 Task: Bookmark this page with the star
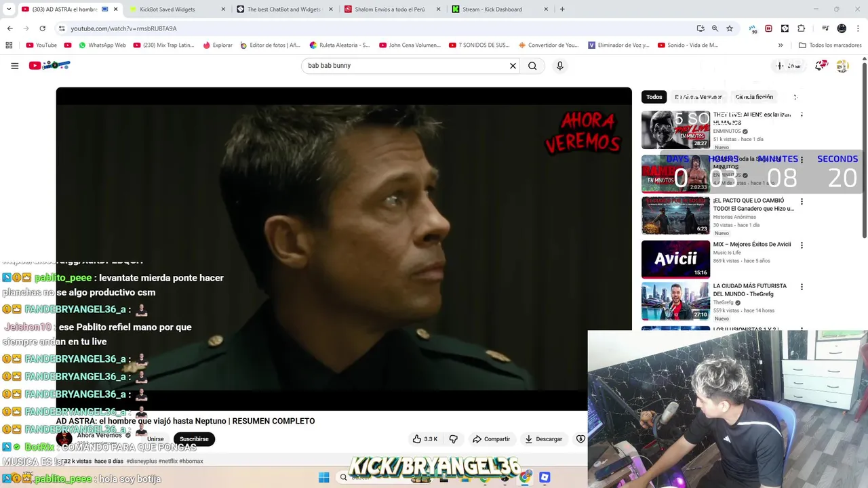pyautogui.click(x=730, y=28)
